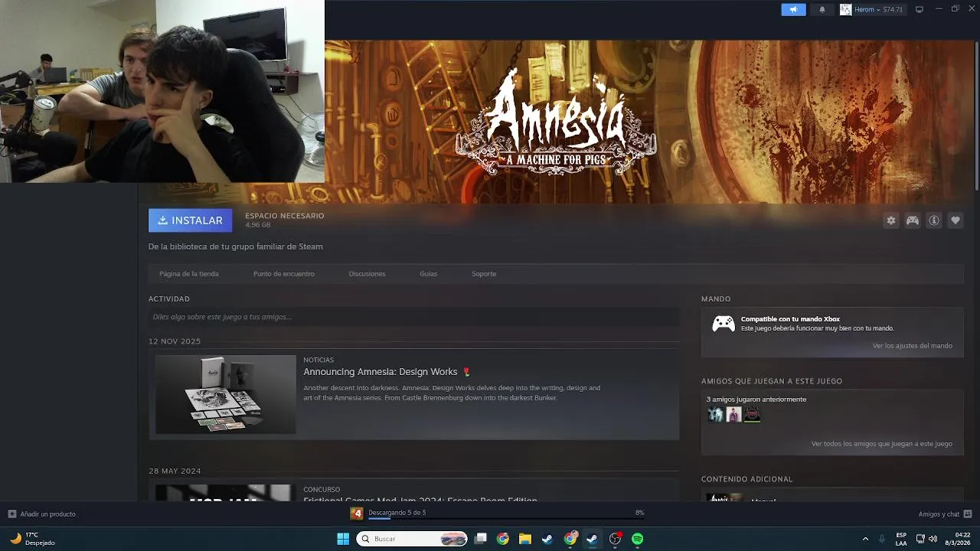Open the Discusiones tab
Image resolution: width=980 pixels, height=551 pixels.
pyautogui.click(x=367, y=274)
